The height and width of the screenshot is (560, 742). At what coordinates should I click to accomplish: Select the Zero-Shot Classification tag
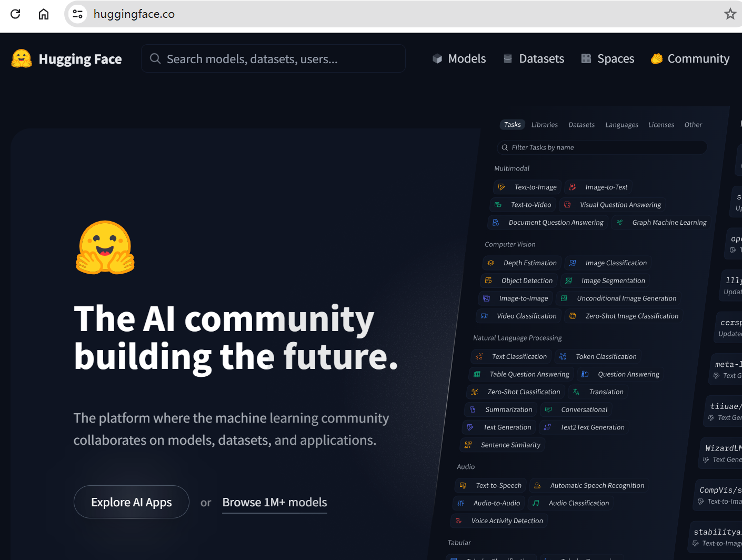516,392
